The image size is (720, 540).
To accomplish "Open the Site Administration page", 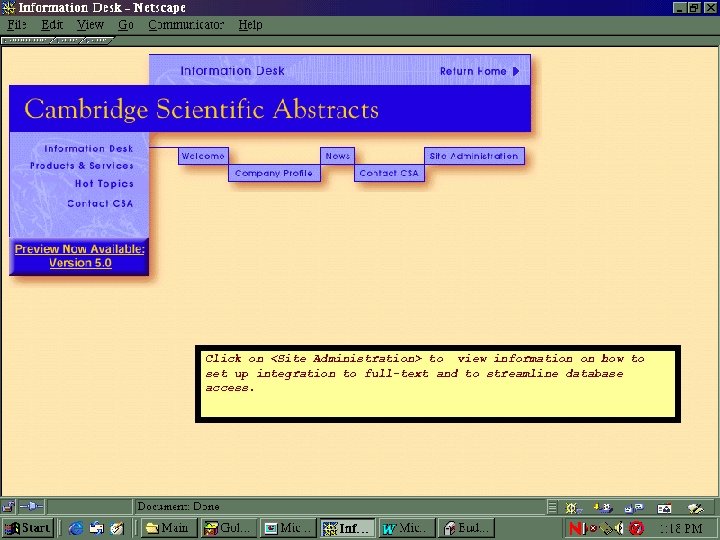I will [474, 156].
